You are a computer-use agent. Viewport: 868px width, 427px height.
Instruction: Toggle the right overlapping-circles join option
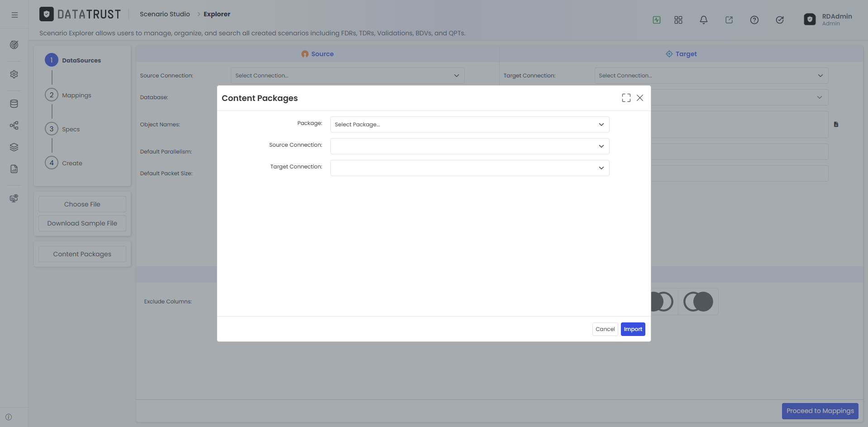pos(698,302)
